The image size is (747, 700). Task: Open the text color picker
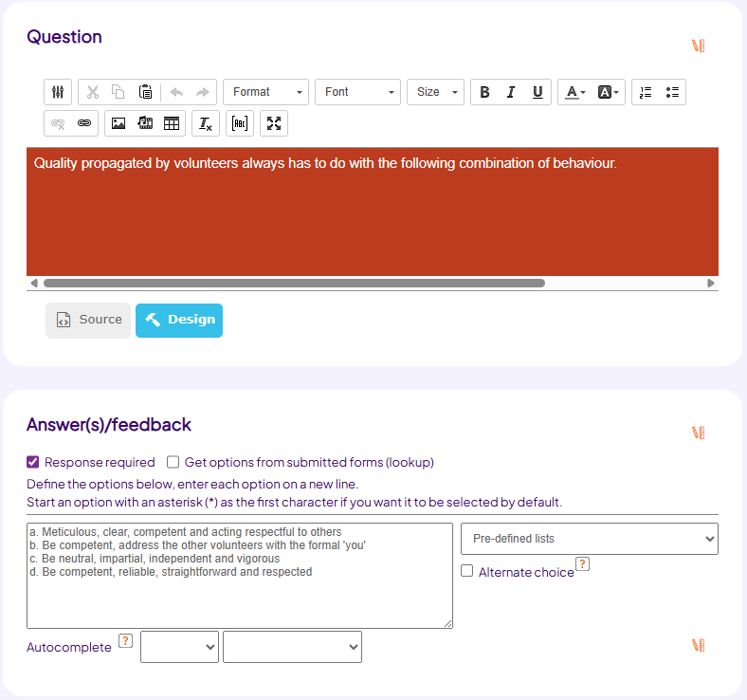574,92
